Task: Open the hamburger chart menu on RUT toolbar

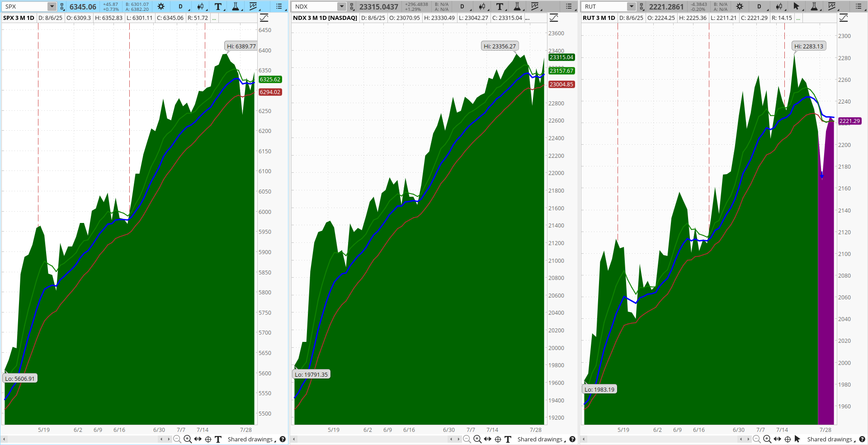Action: tap(859, 7)
